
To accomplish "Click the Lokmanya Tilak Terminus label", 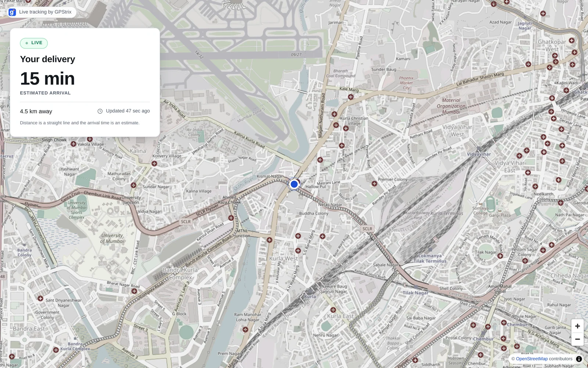I will (x=430, y=258).
